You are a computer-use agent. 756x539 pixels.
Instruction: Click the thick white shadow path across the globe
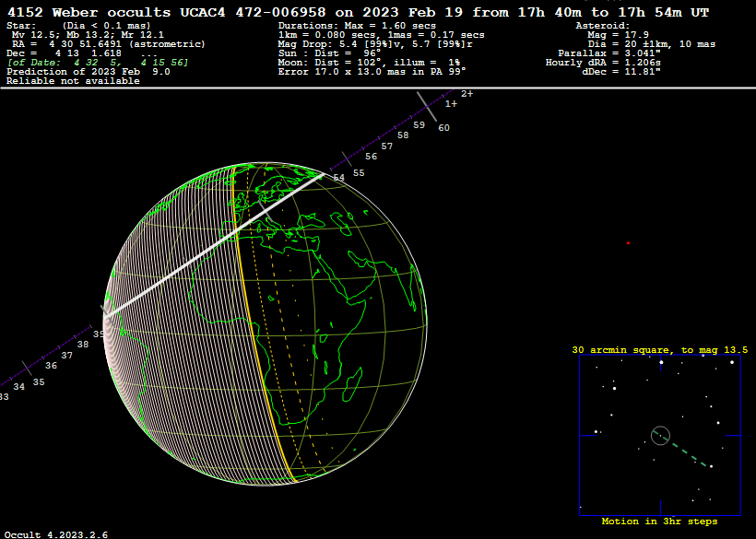click(x=215, y=245)
